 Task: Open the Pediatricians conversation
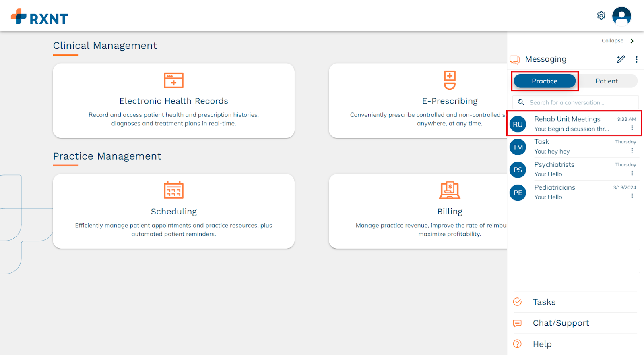pos(574,192)
